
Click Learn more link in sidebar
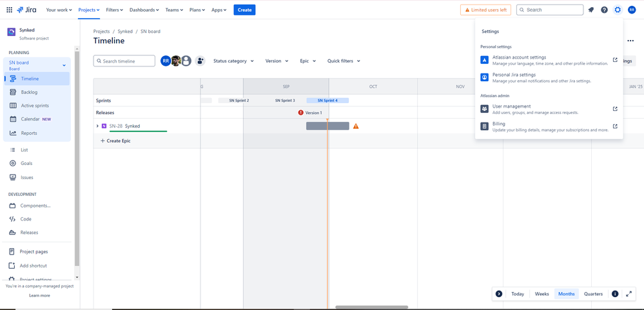(39, 296)
